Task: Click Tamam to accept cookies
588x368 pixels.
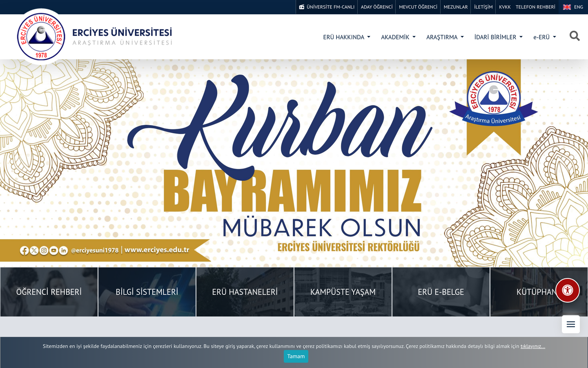Action: click(x=296, y=356)
